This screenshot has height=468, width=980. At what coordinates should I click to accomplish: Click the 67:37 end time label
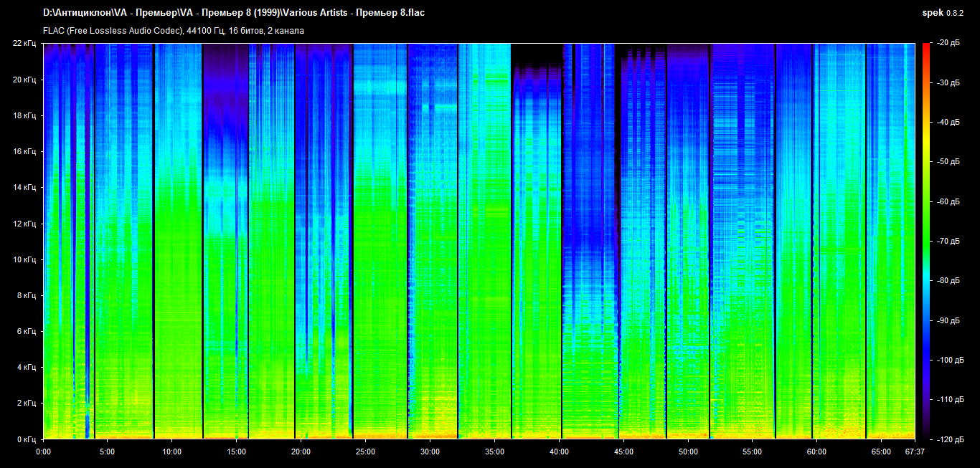tap(914, 452)
